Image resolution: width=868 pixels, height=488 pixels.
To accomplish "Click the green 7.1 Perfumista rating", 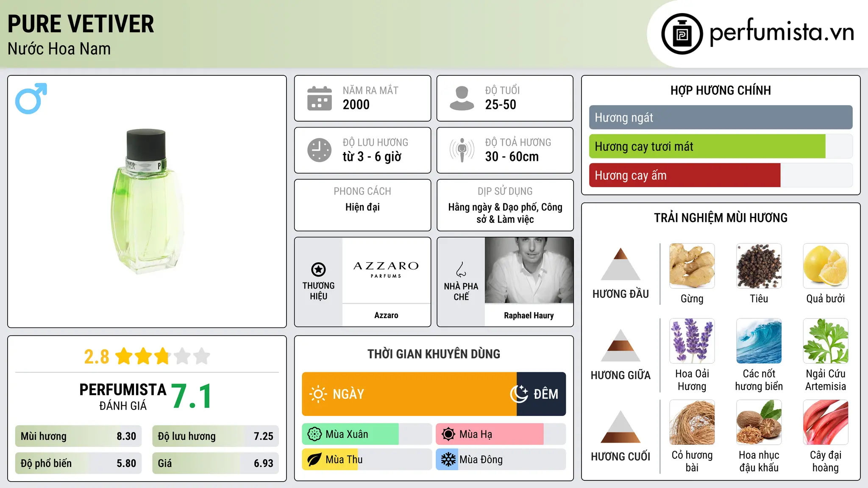I will [x=192, y=396].
